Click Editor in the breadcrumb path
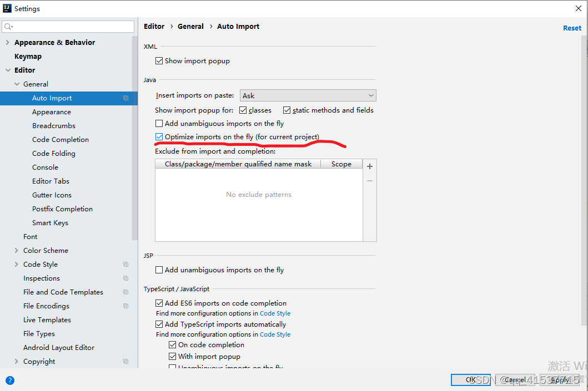The height and width of the screenshot is (391, 588). click(x=154, y=27)
